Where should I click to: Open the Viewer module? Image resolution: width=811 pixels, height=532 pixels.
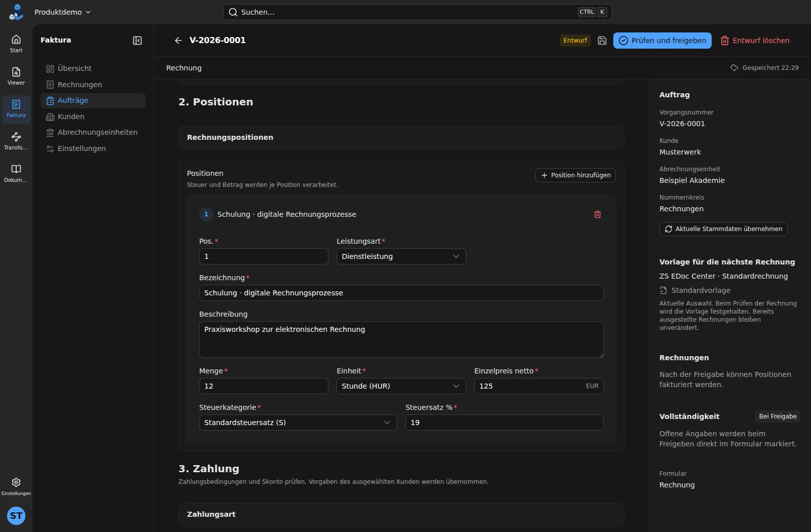point(16,76)
